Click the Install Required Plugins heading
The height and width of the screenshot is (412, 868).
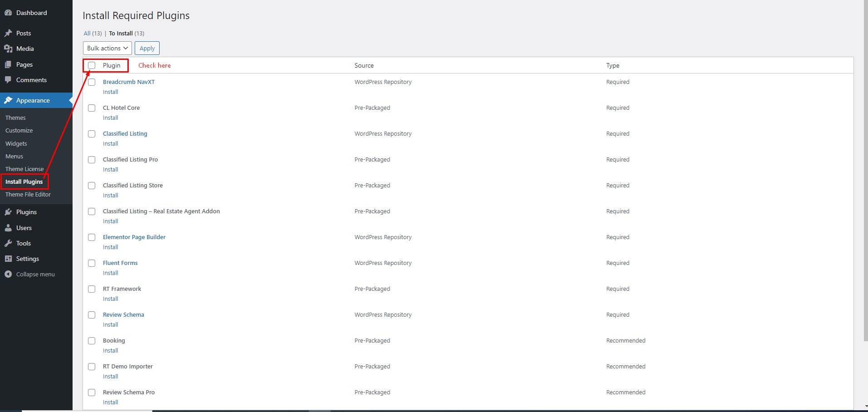(x=136, y=15)
